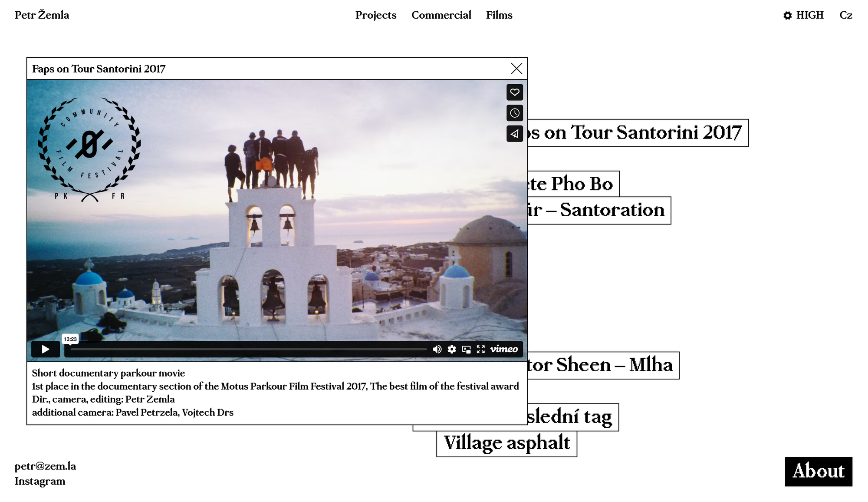Image resolution: width=868 pixels, height=502 pixels.
Task: Toggle the HIGH quality setting
Action: point(803,15)
